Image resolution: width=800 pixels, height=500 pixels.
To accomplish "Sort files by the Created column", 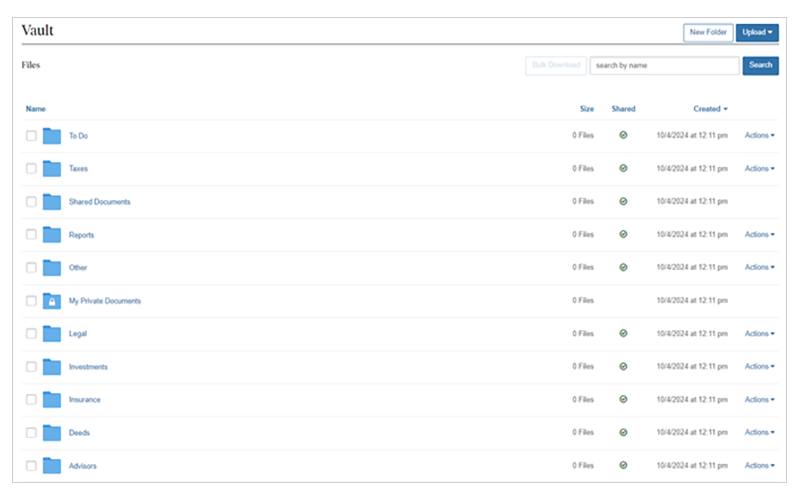I will [x=709, y=109].
